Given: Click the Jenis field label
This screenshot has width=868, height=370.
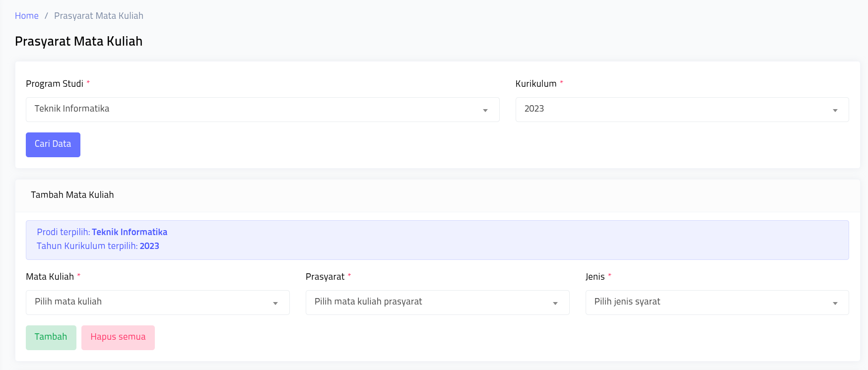Looking at the screenshot, I should (595, 277).
